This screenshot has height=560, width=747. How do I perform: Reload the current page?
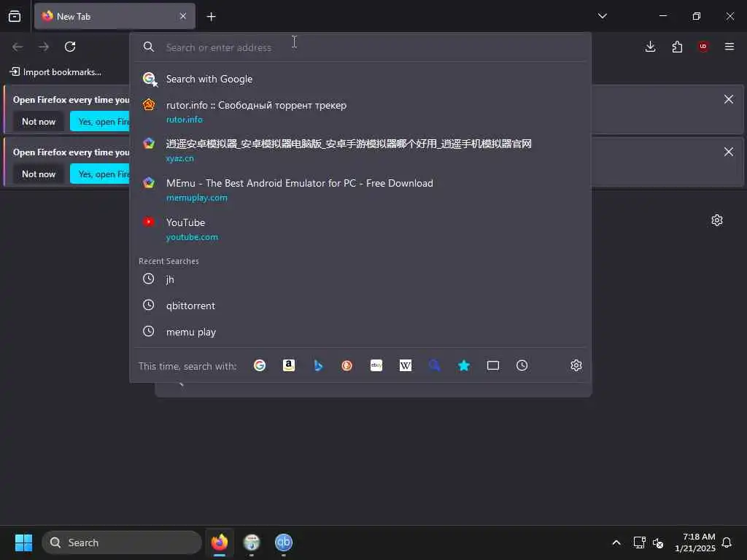point(70,47)
